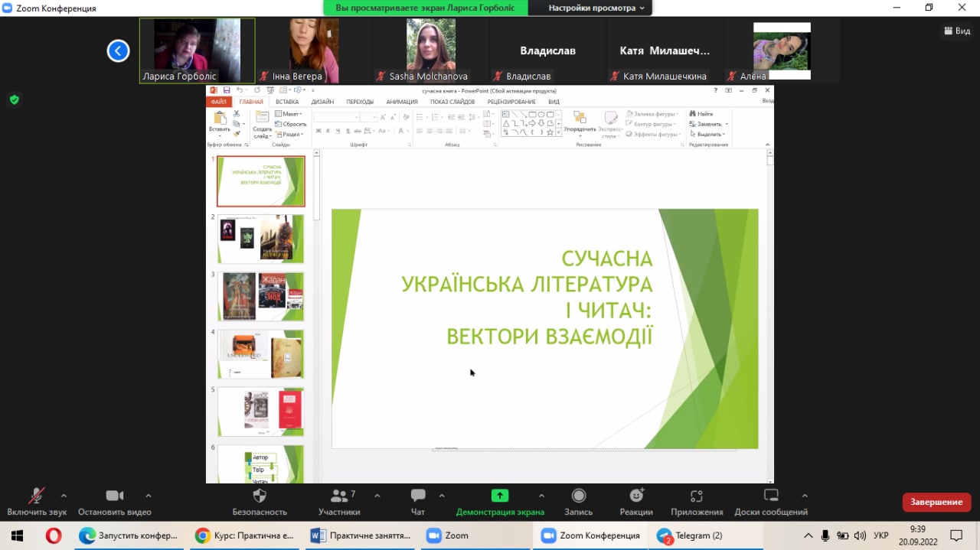980x550 pixels.
Task: Switch to Telegram in the taskbar
Action: (x=690, y=535)
